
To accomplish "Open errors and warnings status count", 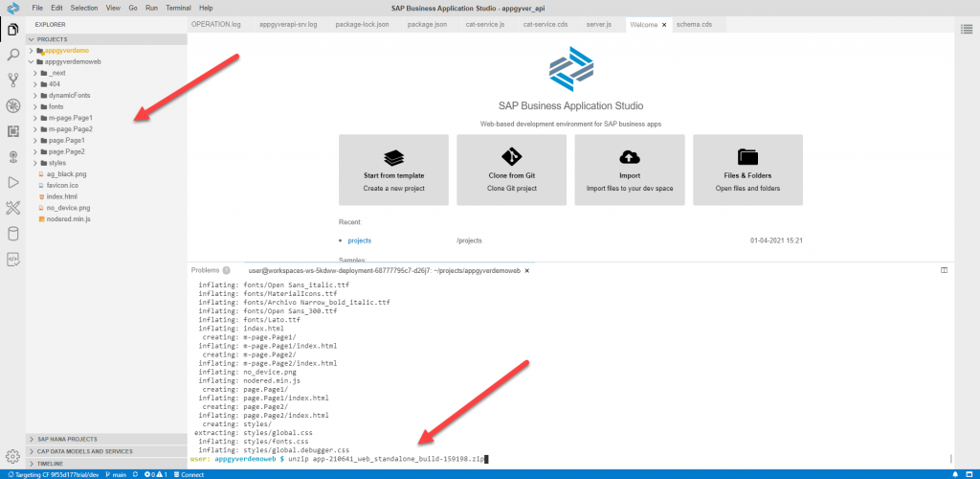I will pos(155,474).
